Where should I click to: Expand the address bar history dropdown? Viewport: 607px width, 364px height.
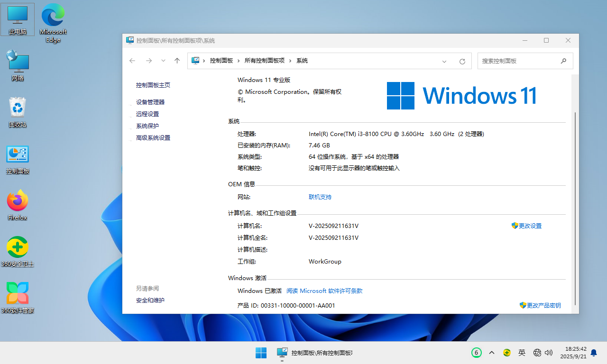coord(444,61)
